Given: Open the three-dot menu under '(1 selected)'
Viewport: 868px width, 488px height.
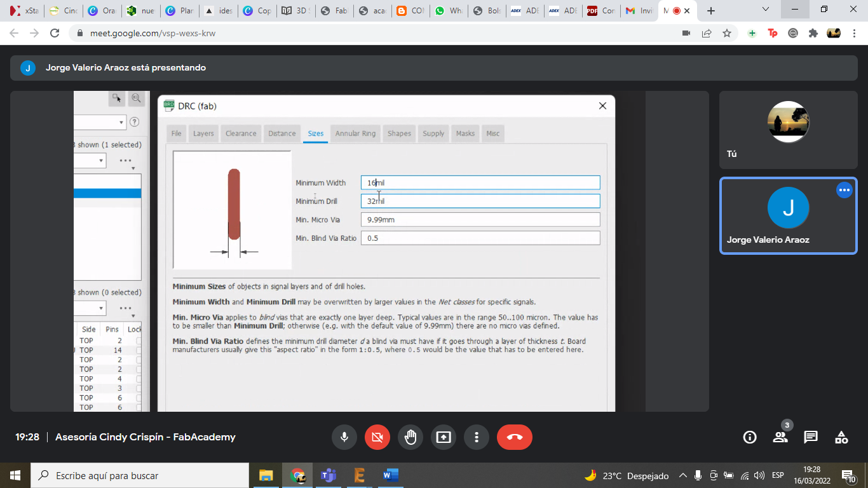Looking at the screenshot, I should [126, 161].
